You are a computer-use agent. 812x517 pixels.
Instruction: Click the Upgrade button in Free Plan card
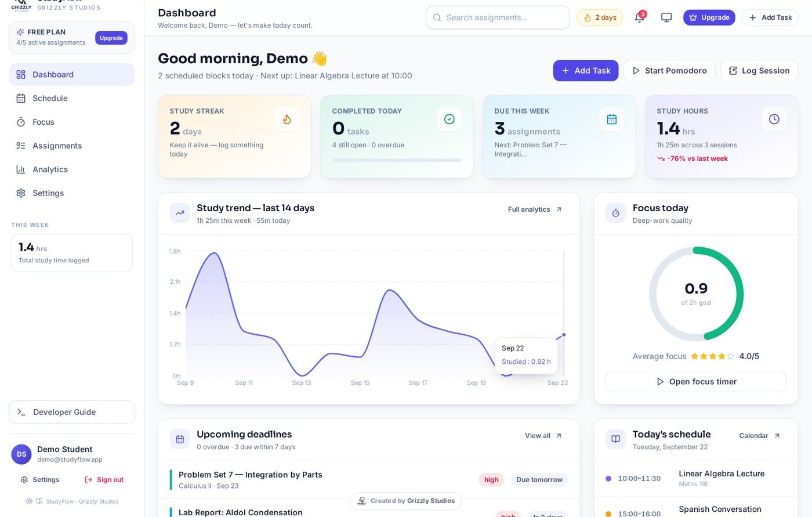pos(111,38)
